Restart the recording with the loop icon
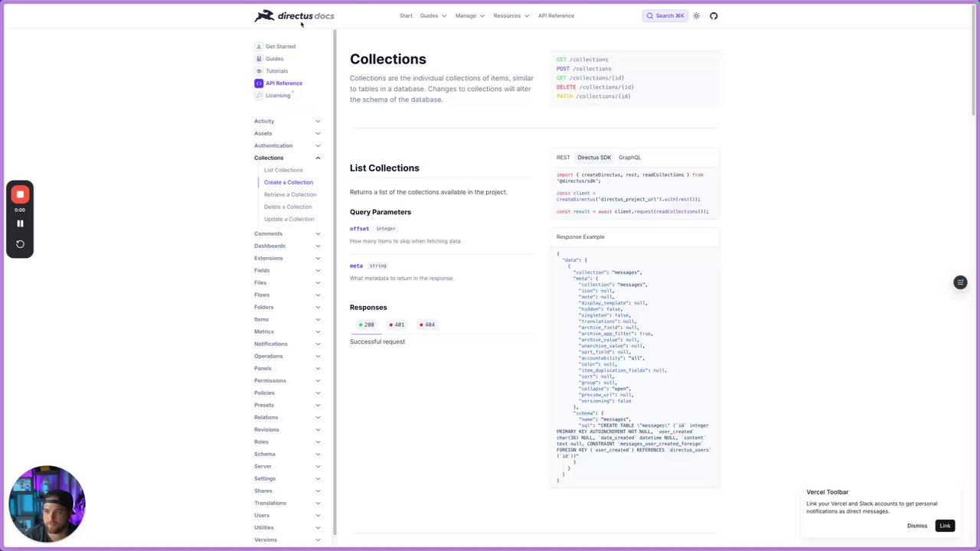The height and width of the screenshot is (551, 980). (x=20, y=244)
